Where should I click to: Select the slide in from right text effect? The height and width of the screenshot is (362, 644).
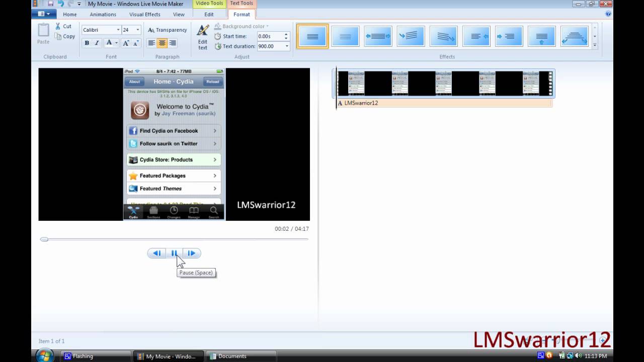point(476,36)
